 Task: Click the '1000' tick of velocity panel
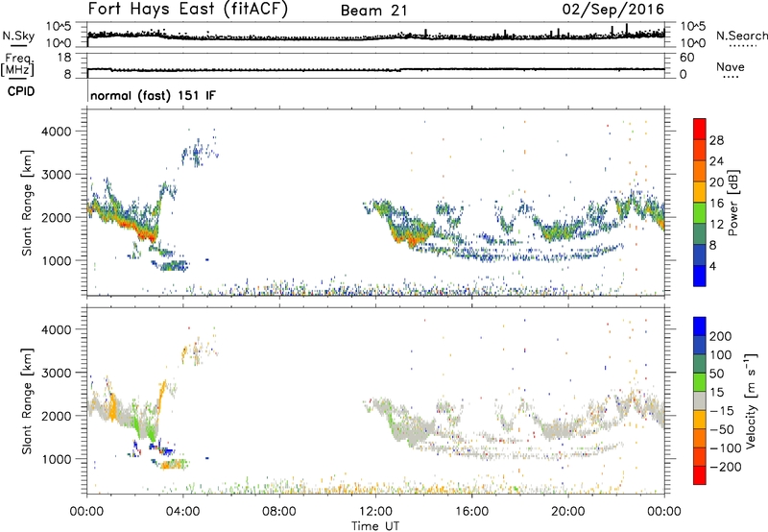[x=57, y=459]
